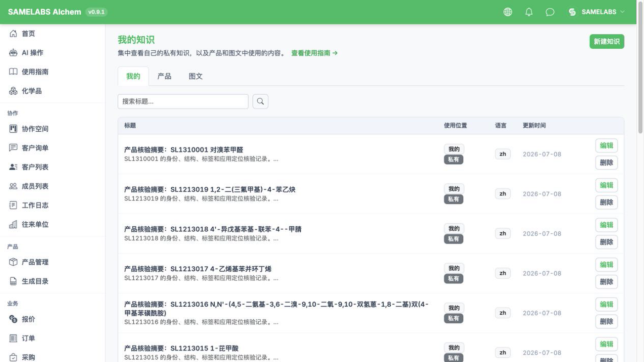Open notifications bell
The image size is (644, 362).
click(x=529, y=12)
